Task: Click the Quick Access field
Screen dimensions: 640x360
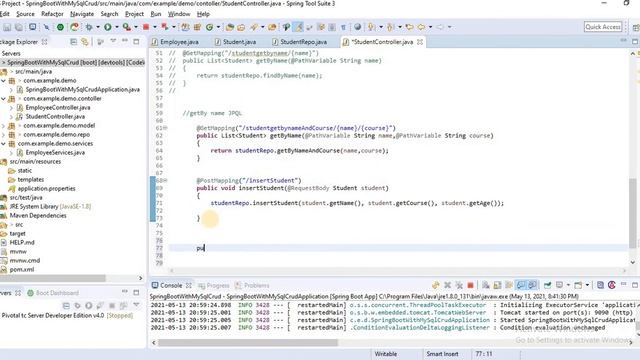Action: (x=603, y=27)
